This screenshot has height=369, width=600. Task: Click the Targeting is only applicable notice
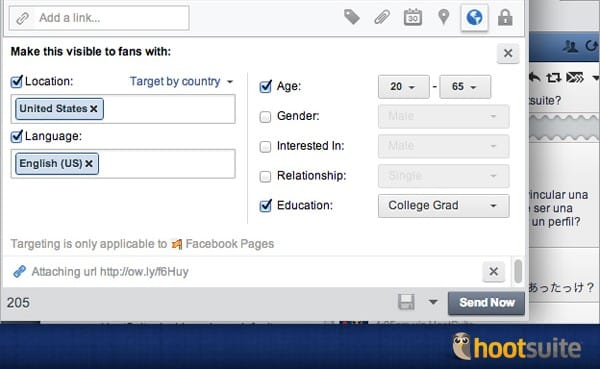click(142, 244)
